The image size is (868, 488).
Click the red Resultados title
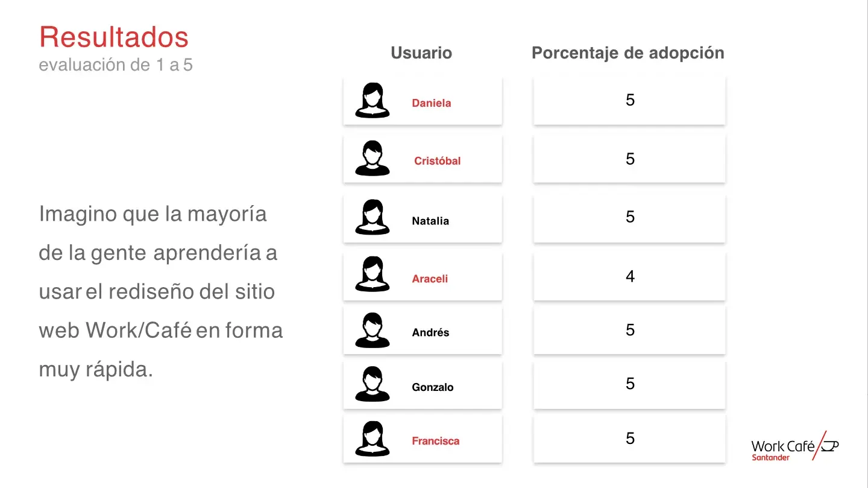114,37
